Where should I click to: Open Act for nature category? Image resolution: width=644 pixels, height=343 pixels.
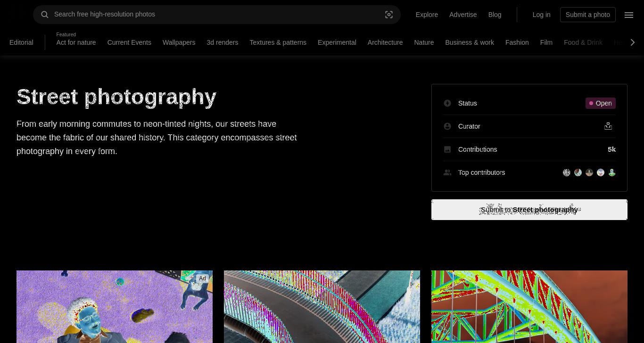(x=76, y=42)
